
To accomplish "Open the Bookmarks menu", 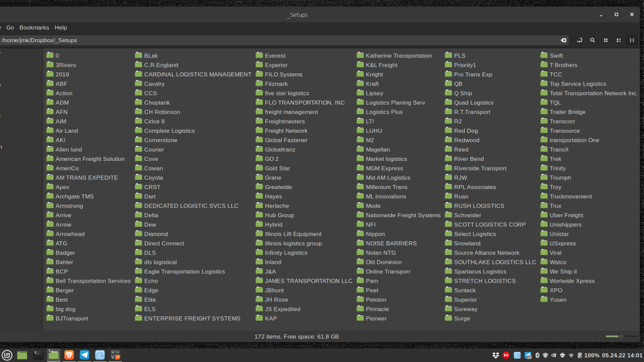I will coord(34,28).
